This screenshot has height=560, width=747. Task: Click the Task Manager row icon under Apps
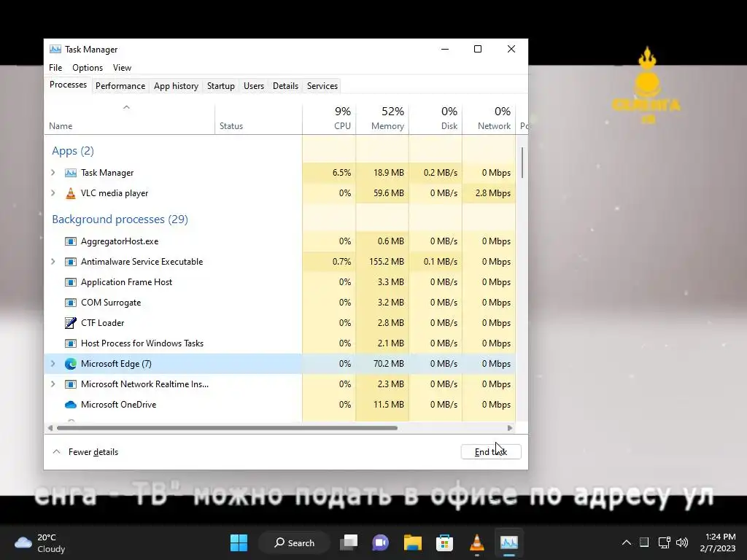coord(71,173)
